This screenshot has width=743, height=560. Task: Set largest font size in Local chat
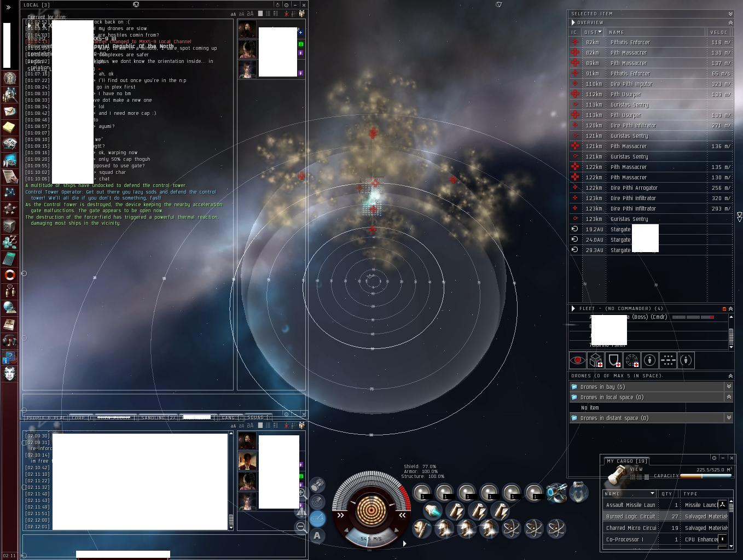point(250,14)
